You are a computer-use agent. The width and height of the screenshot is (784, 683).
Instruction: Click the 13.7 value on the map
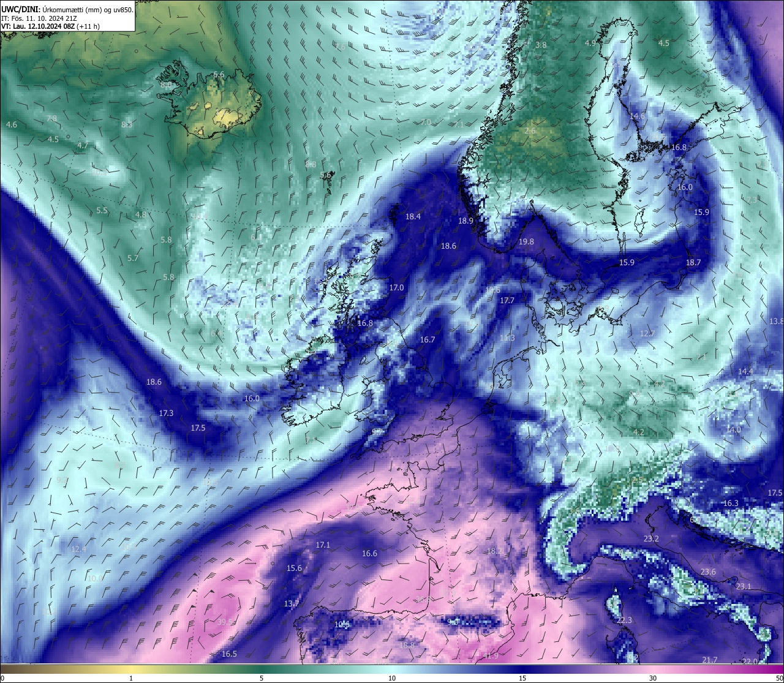click(292, 604)
